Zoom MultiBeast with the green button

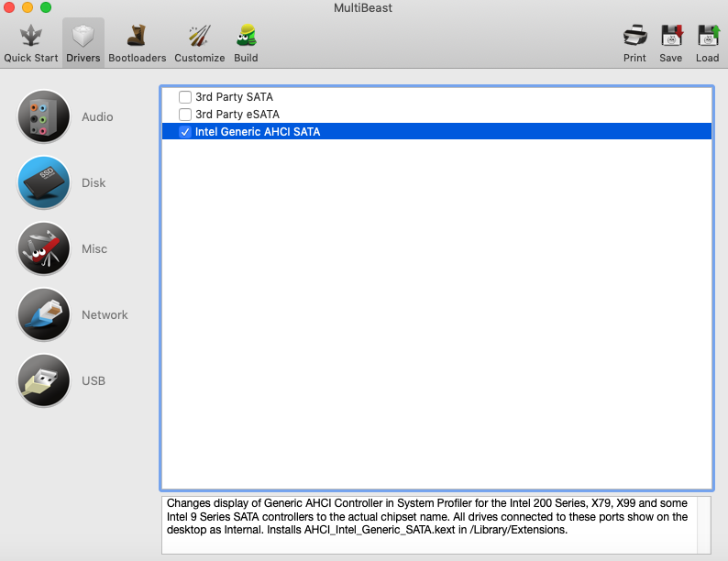click(x=46, y=7)
